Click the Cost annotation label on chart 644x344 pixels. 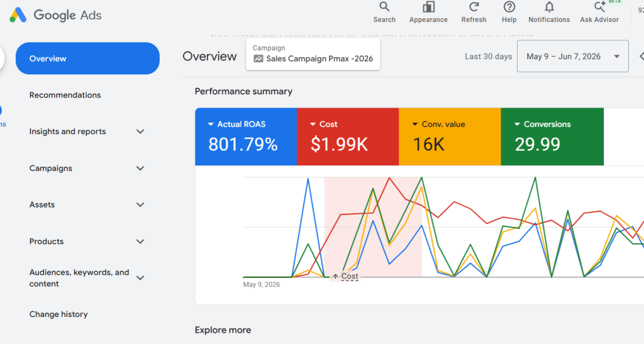click(345, 276)
